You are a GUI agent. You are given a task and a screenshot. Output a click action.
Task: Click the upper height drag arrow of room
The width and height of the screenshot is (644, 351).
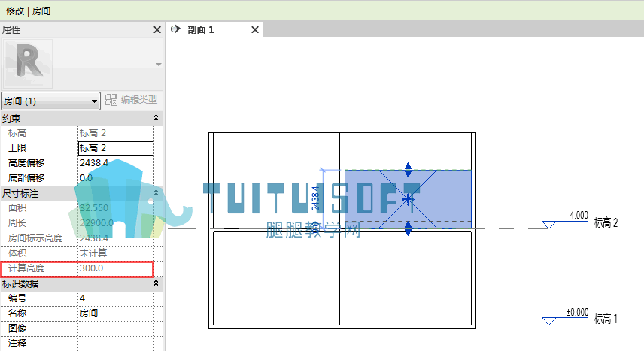[x=408, y=169]
